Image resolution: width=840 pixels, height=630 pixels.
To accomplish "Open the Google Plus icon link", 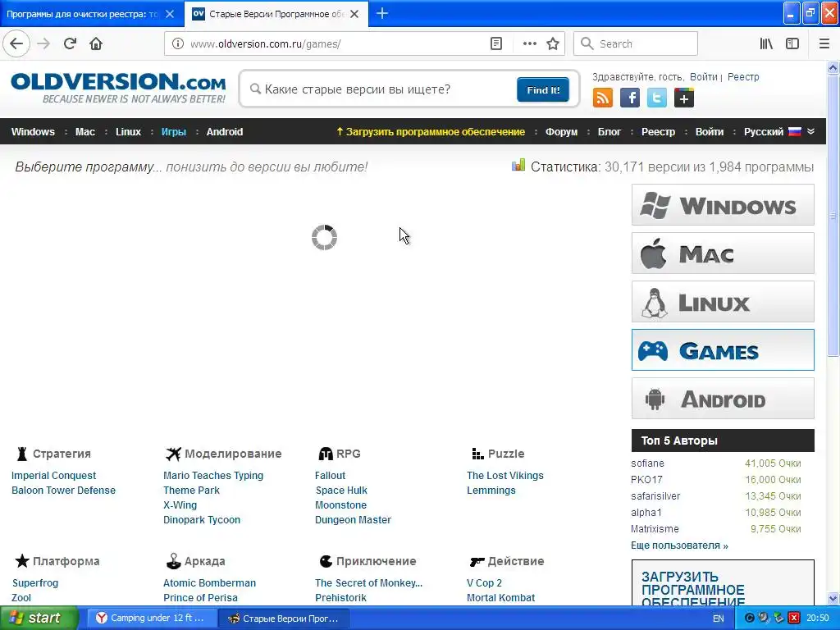I will (x=684, y=98).
